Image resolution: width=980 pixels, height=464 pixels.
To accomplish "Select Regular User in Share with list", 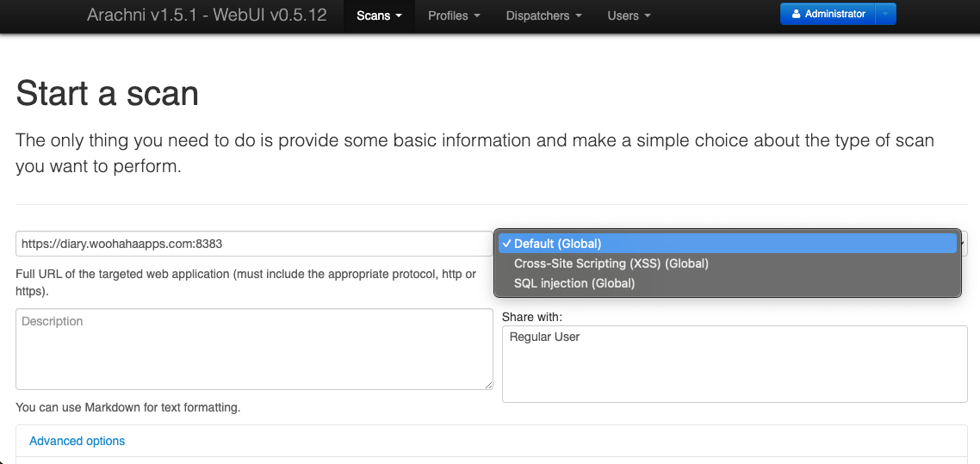I will coord(544,337).
